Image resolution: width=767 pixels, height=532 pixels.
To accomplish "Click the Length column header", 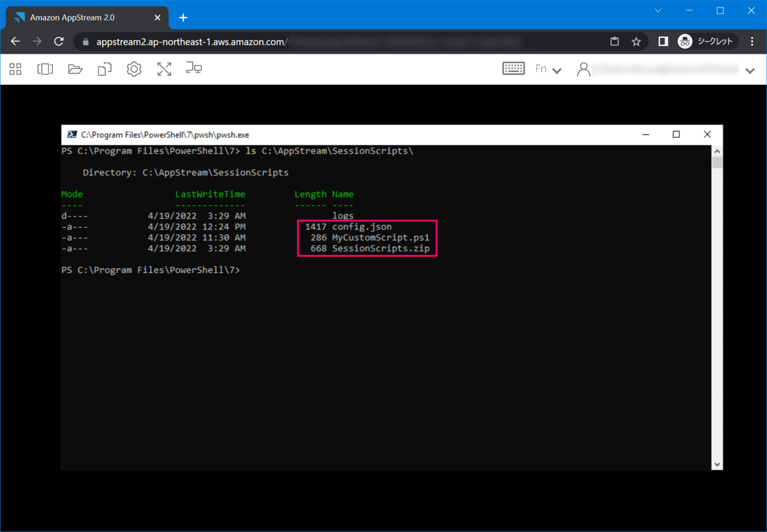I will click(x=310, y=194).
